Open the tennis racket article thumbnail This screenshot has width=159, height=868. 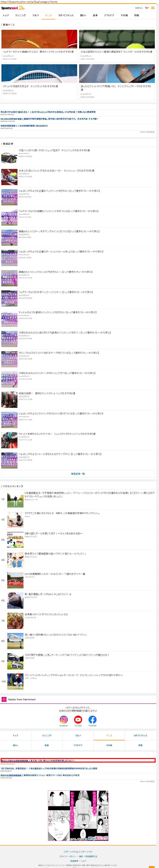point(39,39)
